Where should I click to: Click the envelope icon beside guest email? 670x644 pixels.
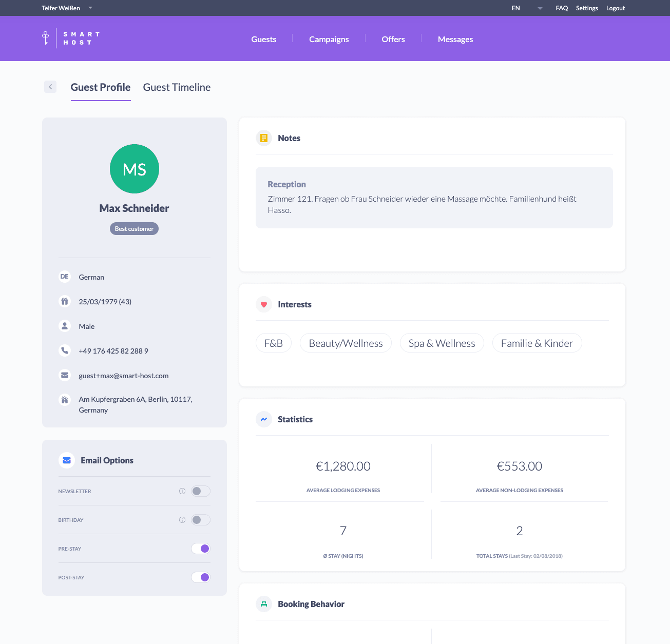(65, 375)
